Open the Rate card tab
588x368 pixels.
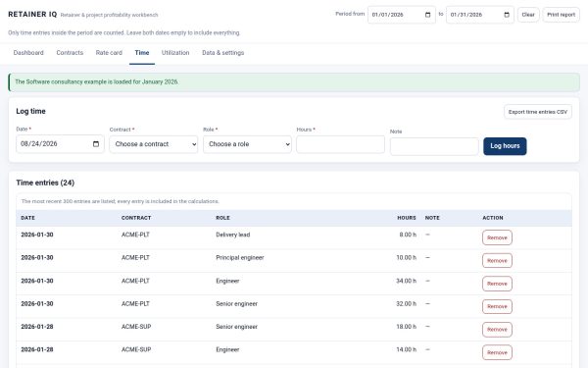pyautogui.click(x=109, y=53)
